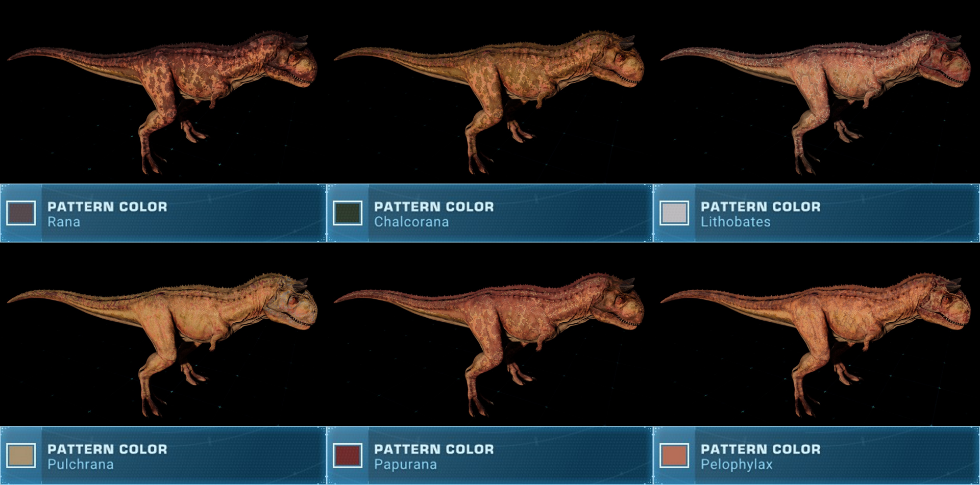Click 'PATTERN COLOR' heading above Lithobates
Image resolution: width=980 pixels, height=485 pixels.
(x=761, y=207)
